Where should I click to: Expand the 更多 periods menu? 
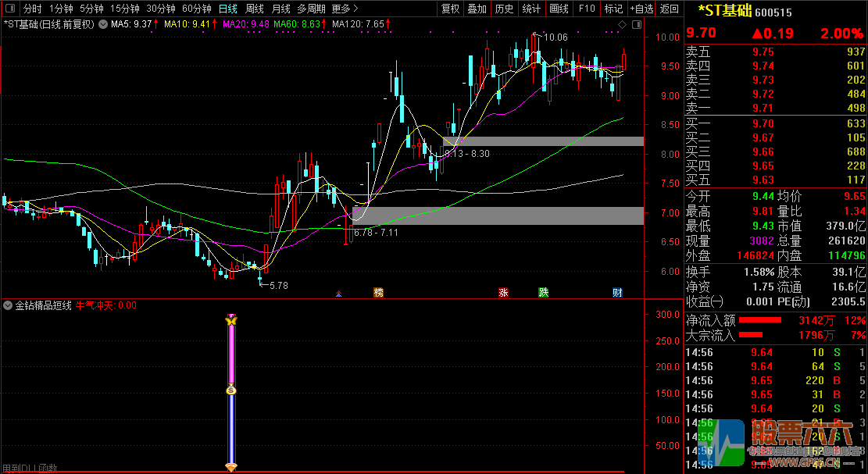(x=345, y=9)
